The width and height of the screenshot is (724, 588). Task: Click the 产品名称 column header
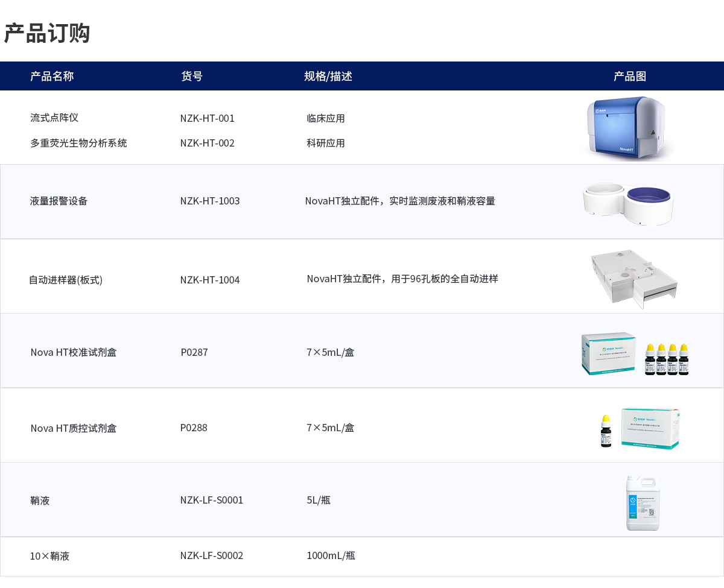point(52,76)
